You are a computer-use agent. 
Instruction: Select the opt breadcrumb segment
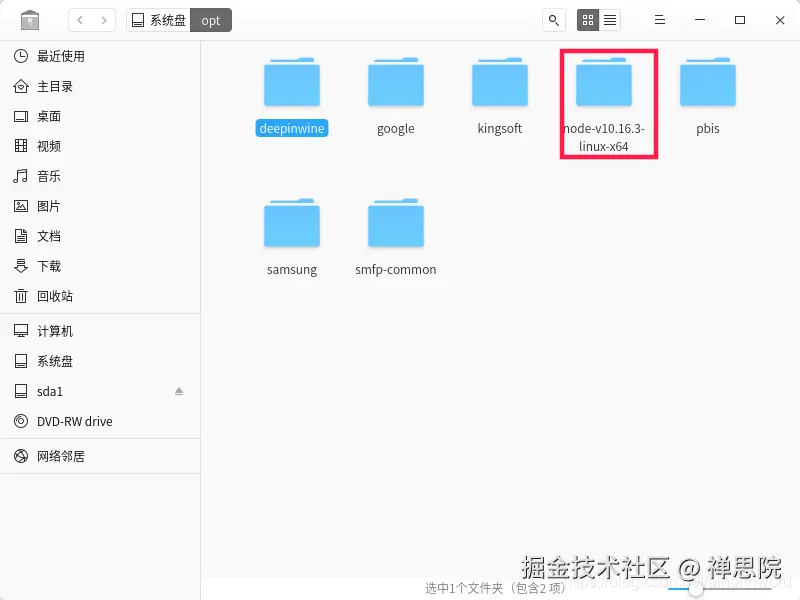click(x=210, y=19)
